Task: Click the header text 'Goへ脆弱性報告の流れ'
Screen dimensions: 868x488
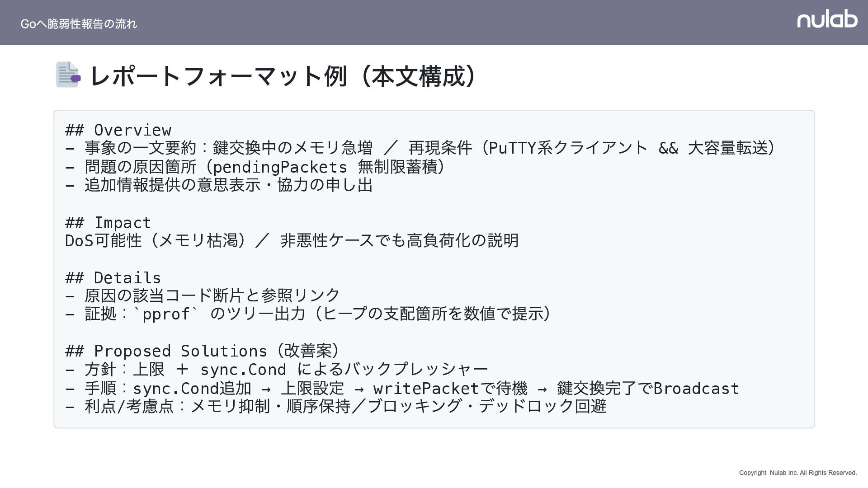Action: [79, 24]
